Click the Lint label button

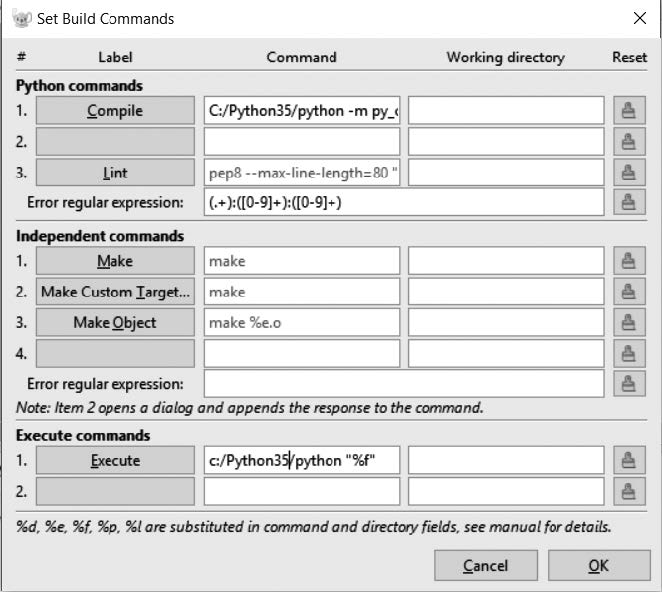click(x=115, y=172)
